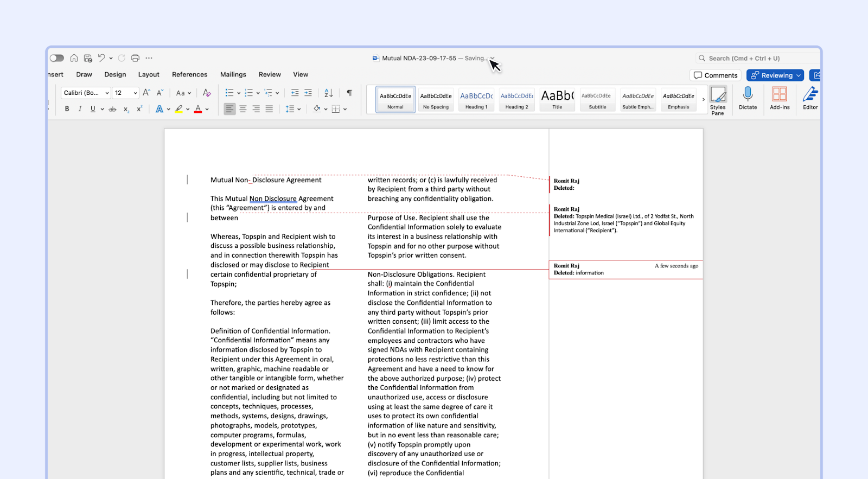
Task: Open line and paragraph spacing options
Action: coord(293,109)
